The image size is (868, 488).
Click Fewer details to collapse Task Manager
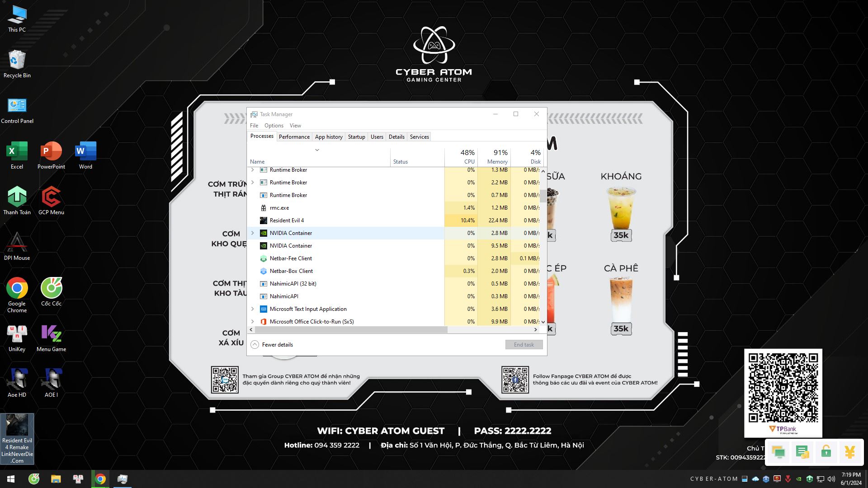point(277,344)
